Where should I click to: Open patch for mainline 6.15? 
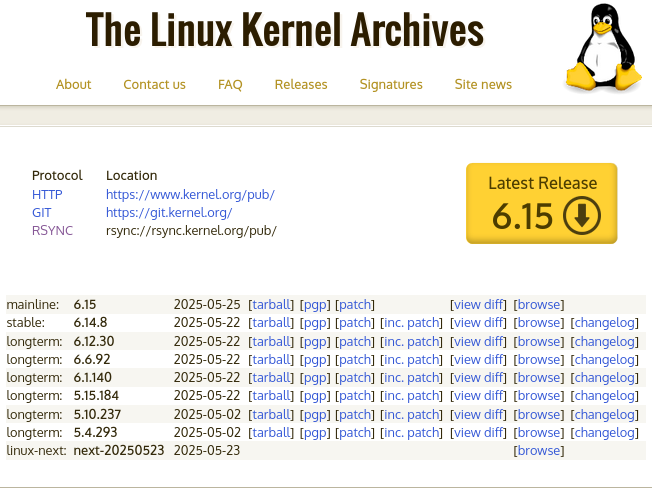click(x=355, y=305)
